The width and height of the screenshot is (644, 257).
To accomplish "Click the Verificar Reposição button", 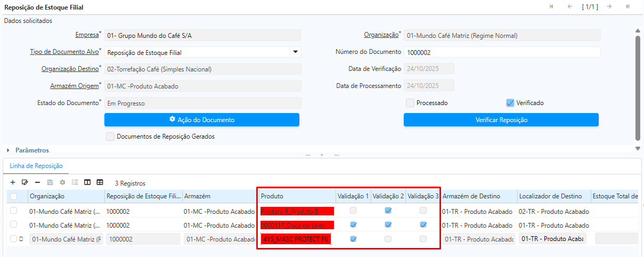I will click(x=501, y=120).
